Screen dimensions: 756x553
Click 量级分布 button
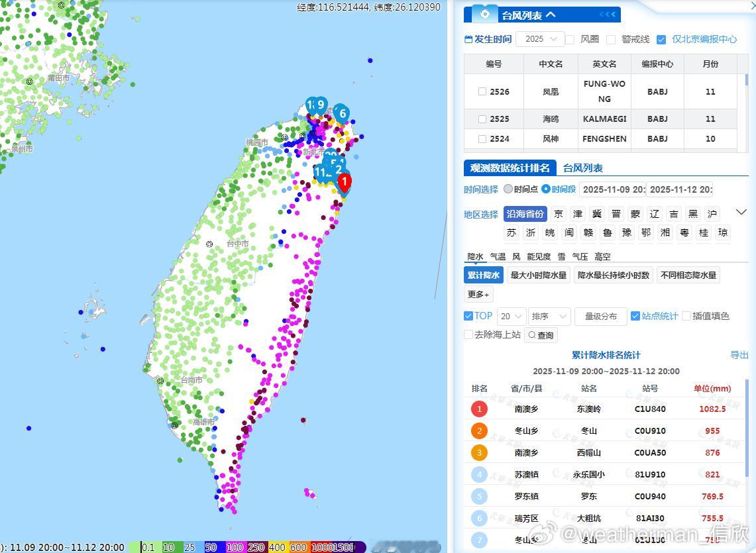point(601,317)
